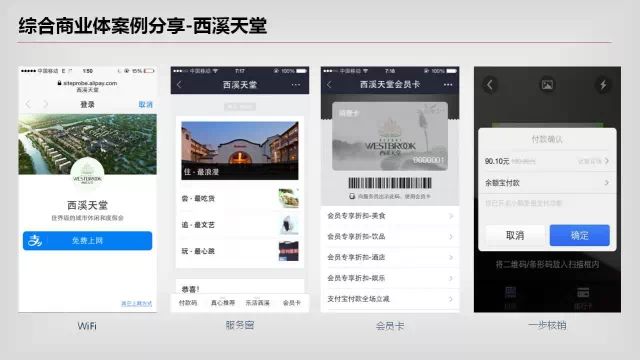
Task: Select the 玩 - 最心跳 list row text
Action: tap(198, 251)
